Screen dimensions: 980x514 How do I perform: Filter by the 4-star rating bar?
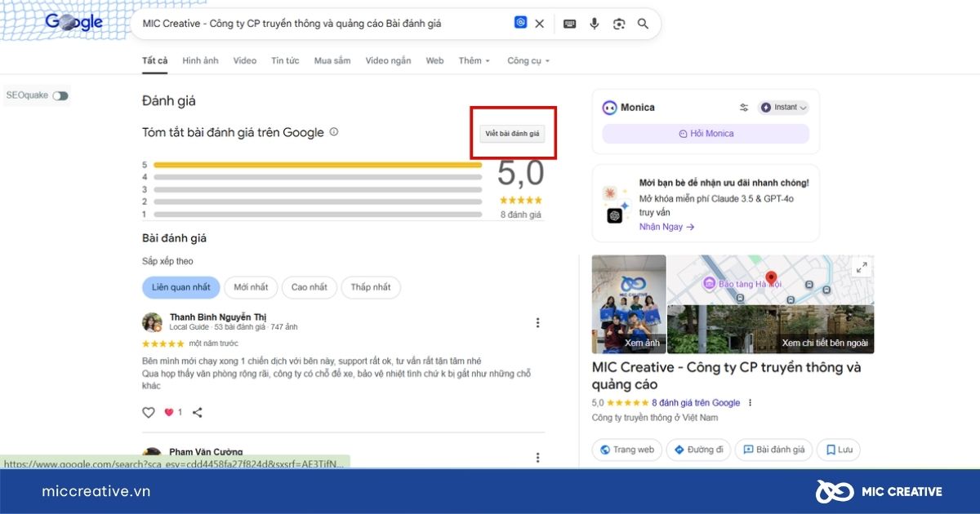click(317, 177)
